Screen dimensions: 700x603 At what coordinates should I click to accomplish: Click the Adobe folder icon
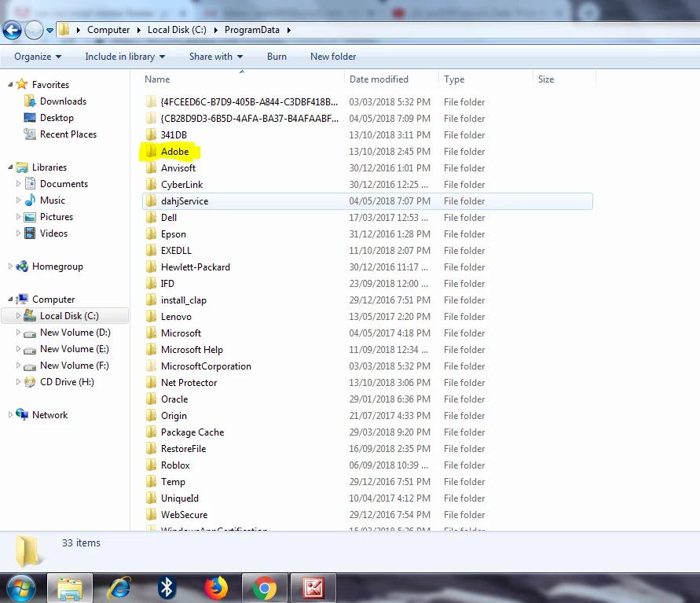(151, 152)
